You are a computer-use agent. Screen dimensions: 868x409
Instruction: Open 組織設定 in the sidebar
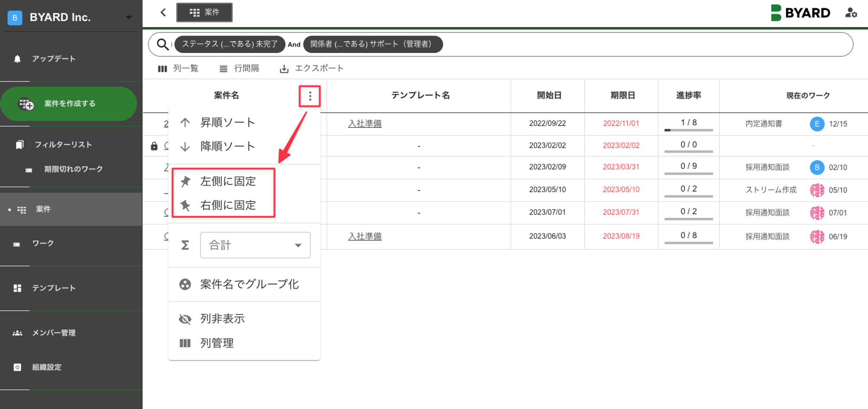coord(46,367)
